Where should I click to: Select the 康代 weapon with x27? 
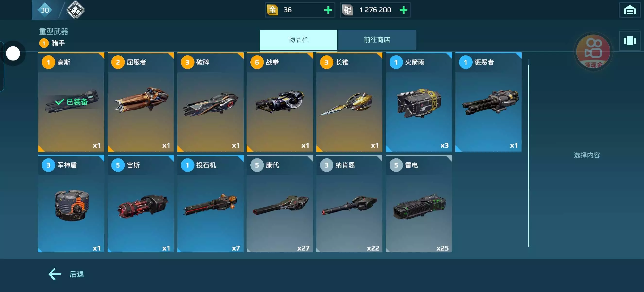[280, 204]
